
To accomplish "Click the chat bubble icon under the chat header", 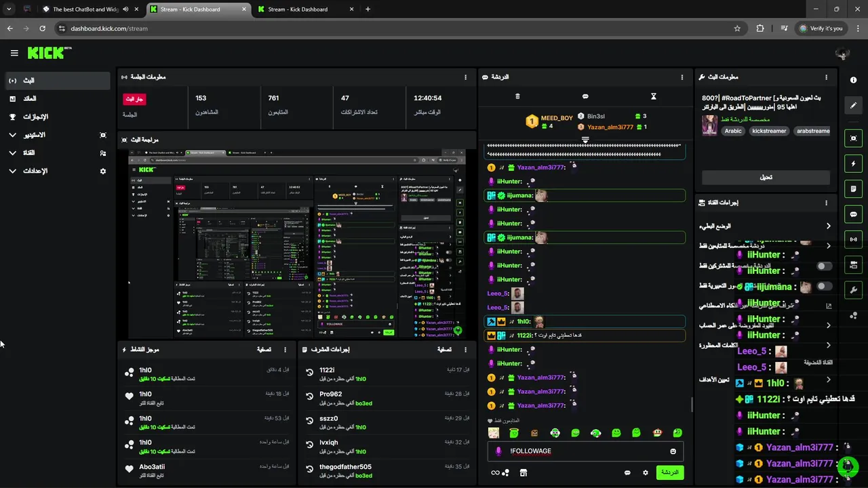I will pos(585,96).
